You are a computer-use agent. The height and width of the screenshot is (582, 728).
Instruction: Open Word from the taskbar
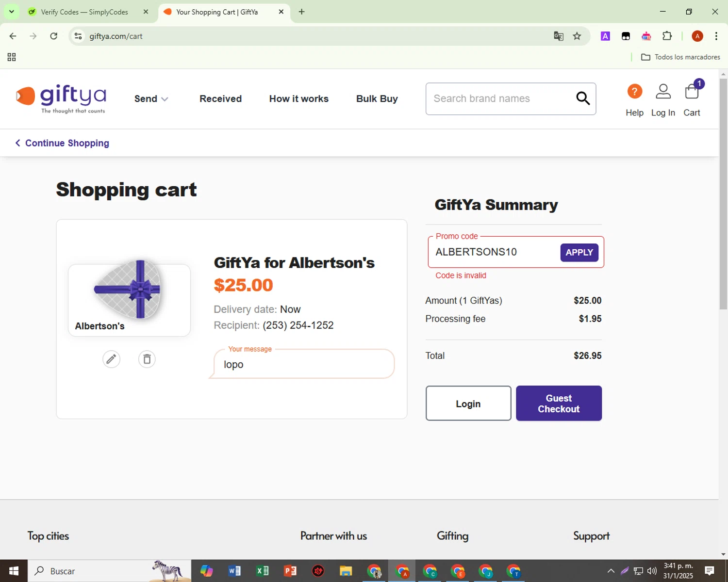[x=234, y=571]
